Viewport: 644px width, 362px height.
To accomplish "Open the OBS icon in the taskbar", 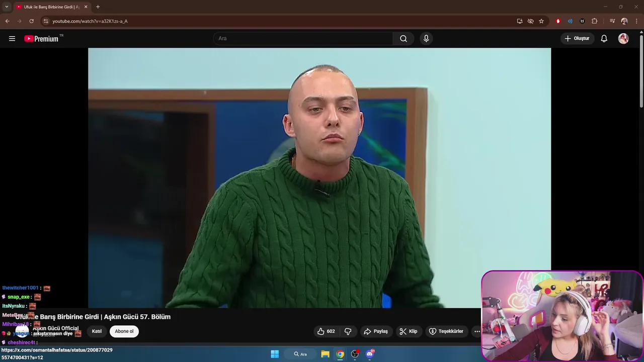I will [355, 354].
